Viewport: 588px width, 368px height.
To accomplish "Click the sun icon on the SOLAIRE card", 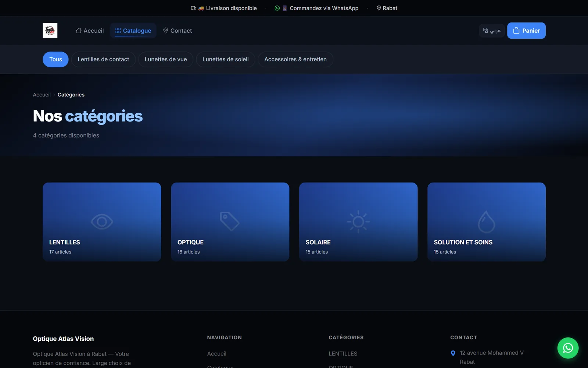I will click(358, 222).
